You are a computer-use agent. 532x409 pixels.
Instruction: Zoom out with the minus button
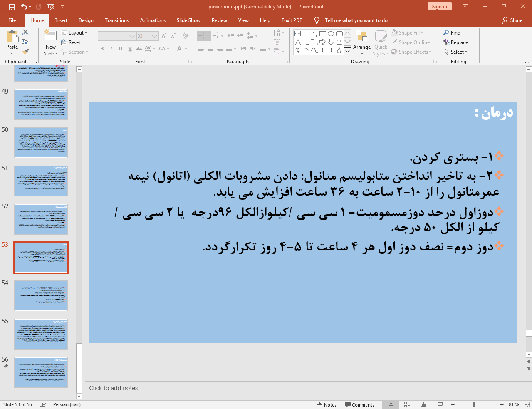[x=453, y=404]
